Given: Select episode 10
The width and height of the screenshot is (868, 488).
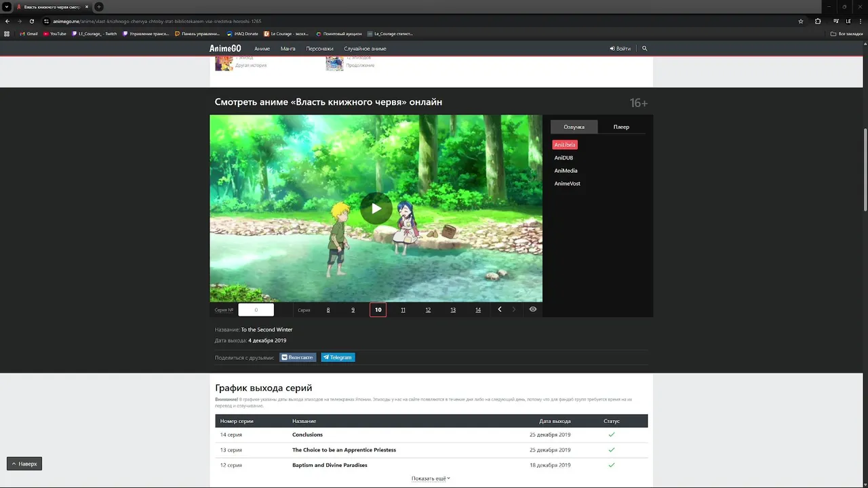Looking at the screenshot, I should [378, 310].
